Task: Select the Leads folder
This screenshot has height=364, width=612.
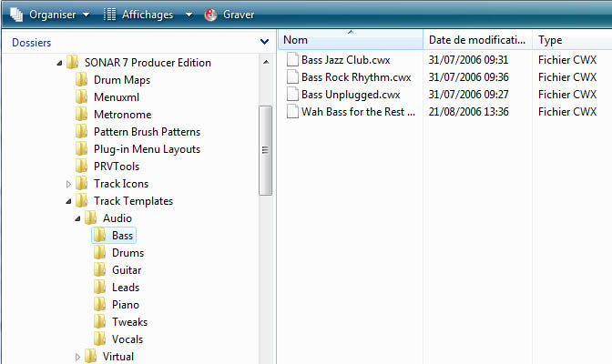Action: [x=126, y=288]
